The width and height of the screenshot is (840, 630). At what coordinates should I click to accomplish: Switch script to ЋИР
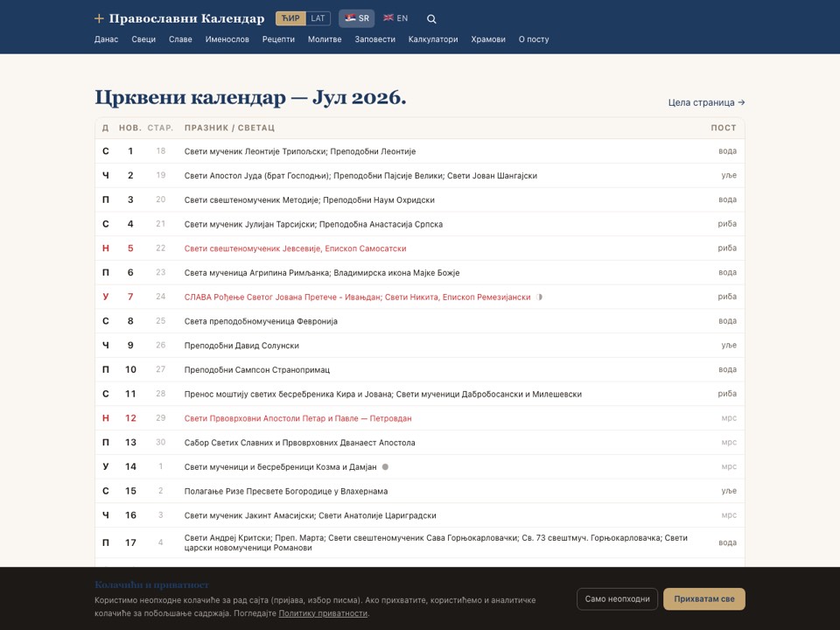pos(290,18)
